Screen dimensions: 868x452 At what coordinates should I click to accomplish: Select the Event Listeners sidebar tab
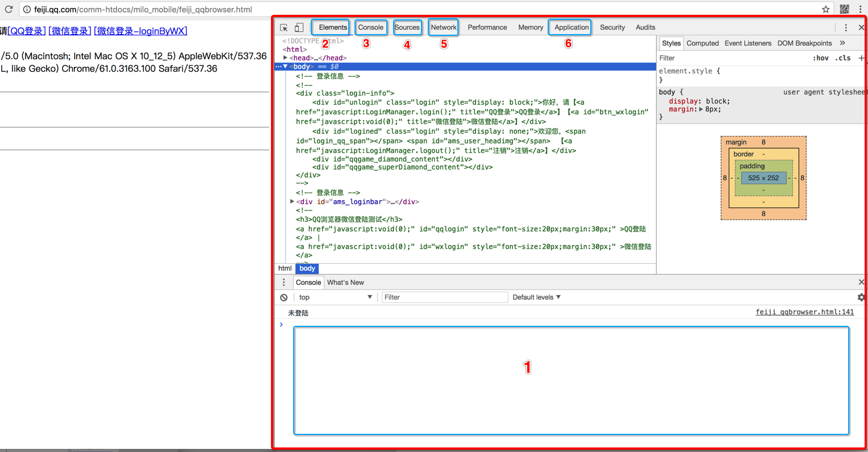748,43
